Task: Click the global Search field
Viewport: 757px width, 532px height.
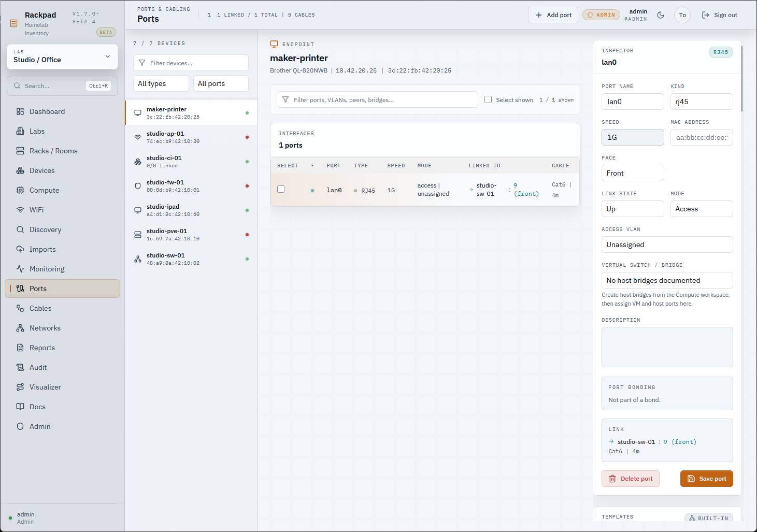Action: point(62,86)
